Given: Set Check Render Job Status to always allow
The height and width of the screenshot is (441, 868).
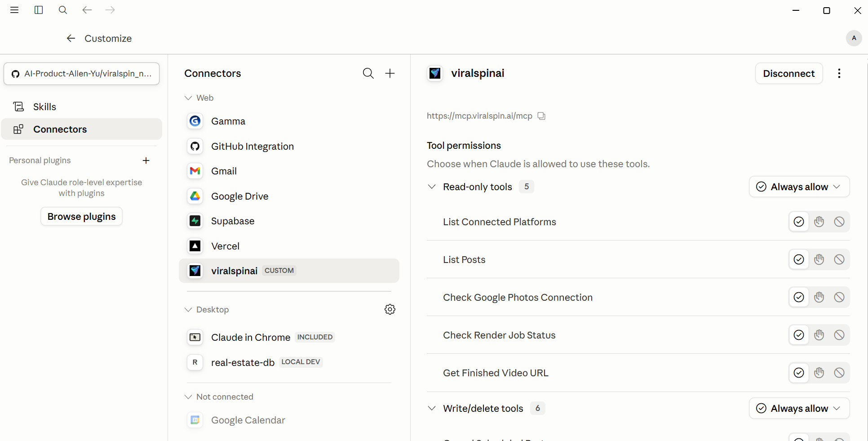Looking at the screenshot, I should pos(799,335).
